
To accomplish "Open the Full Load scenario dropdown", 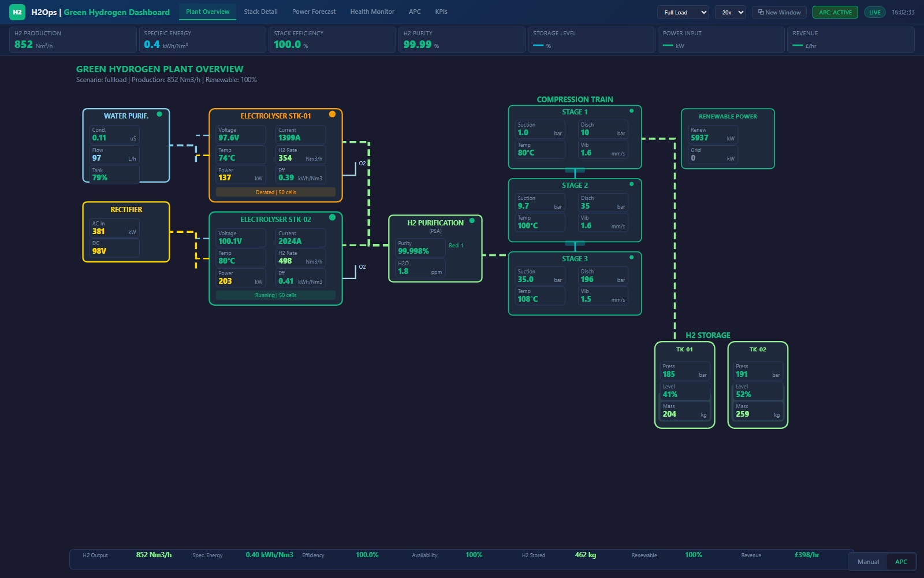I will [683, 12].
